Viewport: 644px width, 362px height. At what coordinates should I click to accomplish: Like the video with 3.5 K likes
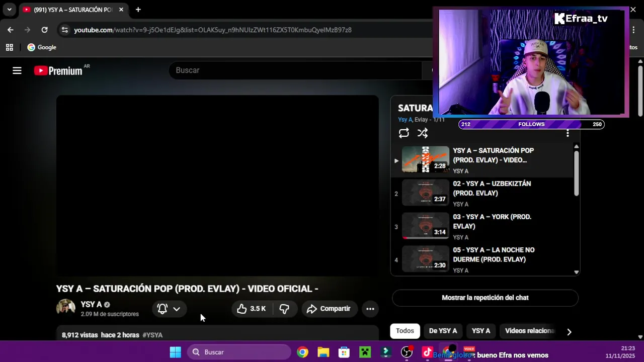click(x=251, y=309)
